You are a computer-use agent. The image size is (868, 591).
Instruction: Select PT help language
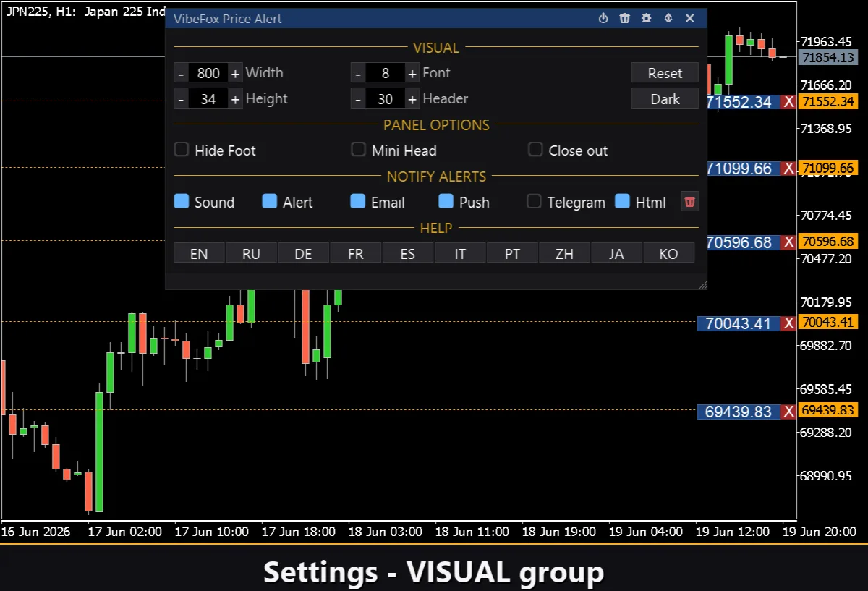[x=512, y=253]
